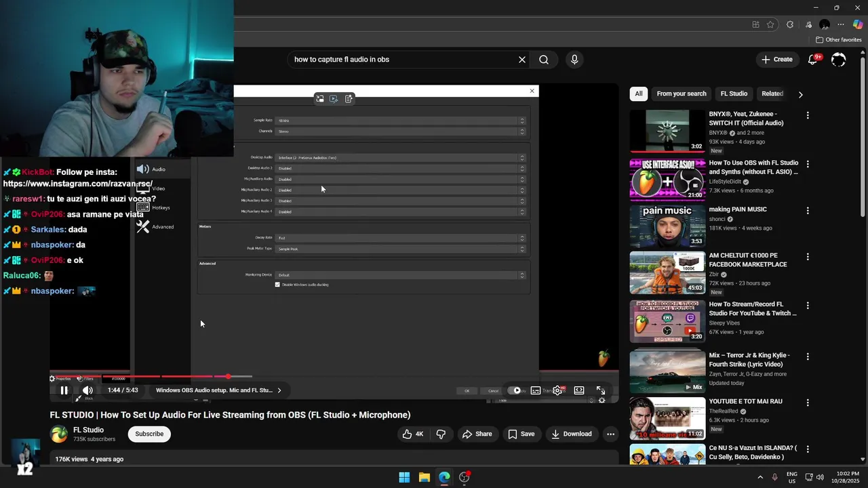Show more filter chips with the right arrow
The width and height of the screenshot is (868, 488).
(800, 94)
